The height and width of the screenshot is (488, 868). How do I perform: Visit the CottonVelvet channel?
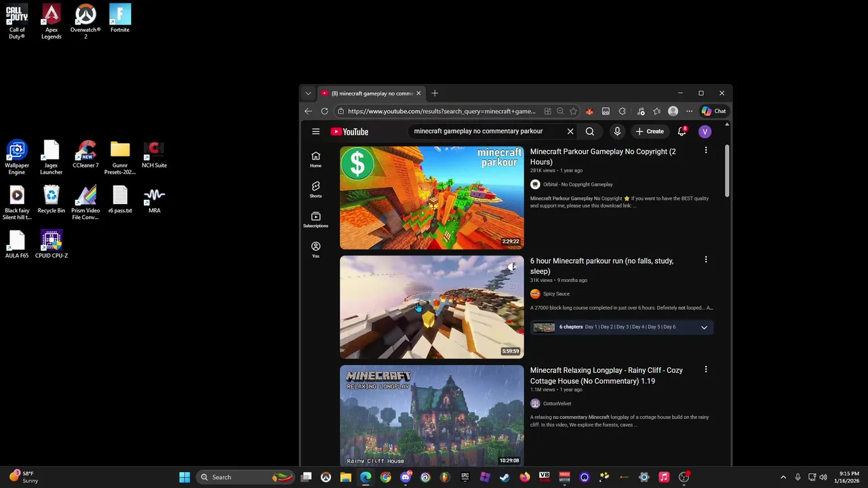pyautogui.click(x=557, y=403)
